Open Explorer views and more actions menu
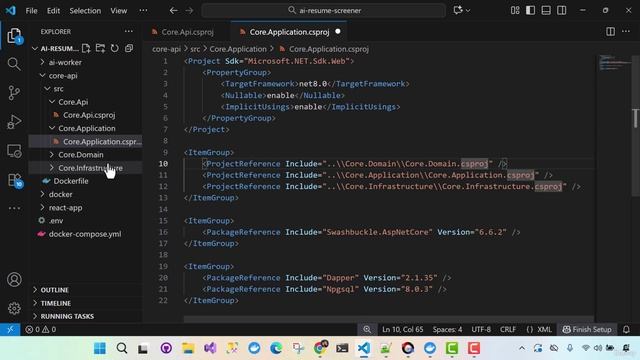 129,31
